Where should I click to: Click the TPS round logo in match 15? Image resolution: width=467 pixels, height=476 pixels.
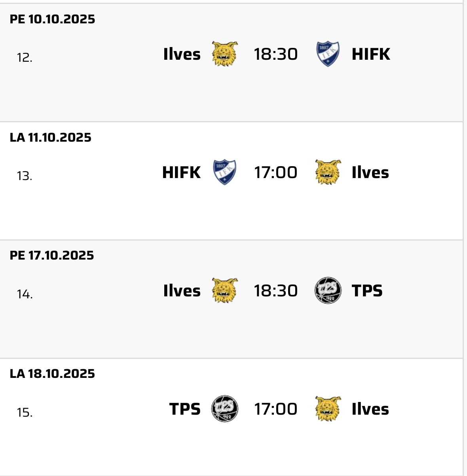click(x=225, y=409)
